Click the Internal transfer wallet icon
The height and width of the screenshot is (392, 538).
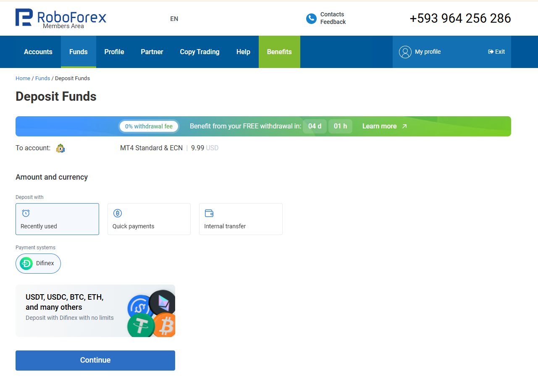coord(209,213)
